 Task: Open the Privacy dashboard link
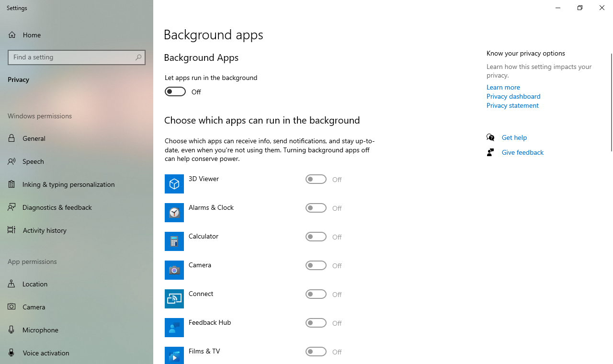513,96
